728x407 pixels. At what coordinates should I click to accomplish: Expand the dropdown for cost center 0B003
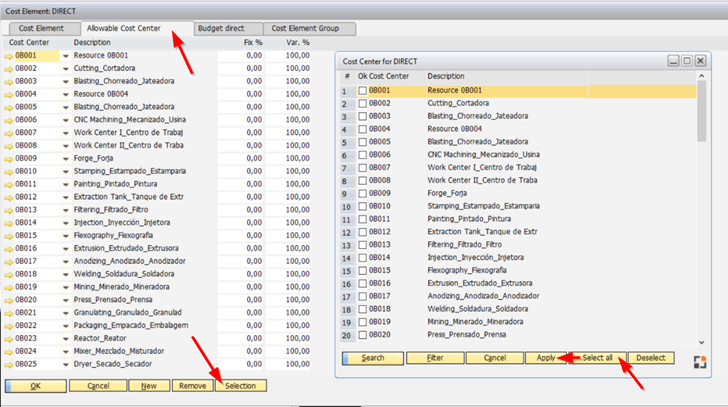tap(66, 82)
